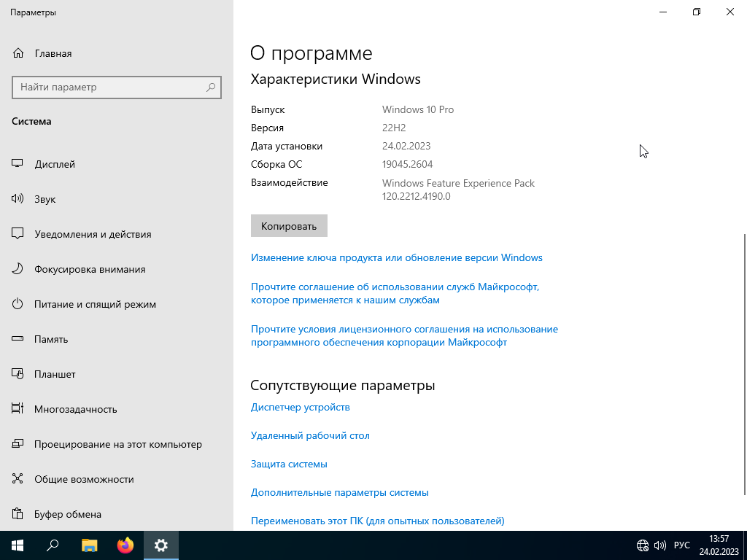
Task: Open Display settings via the monitor icon
Action: click(x=18, y=164)
